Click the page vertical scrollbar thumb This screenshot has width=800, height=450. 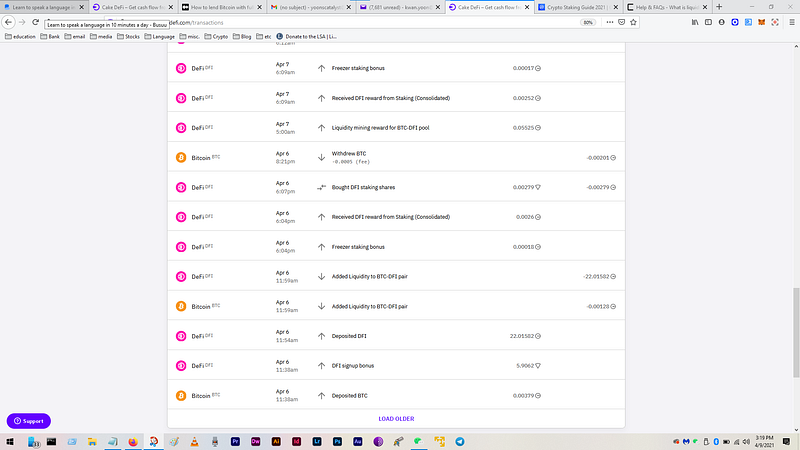click(x=795, y=333)
